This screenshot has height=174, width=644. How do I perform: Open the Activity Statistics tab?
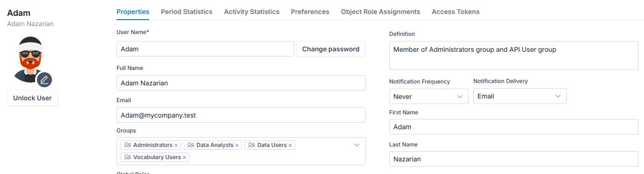pos(252,12)
